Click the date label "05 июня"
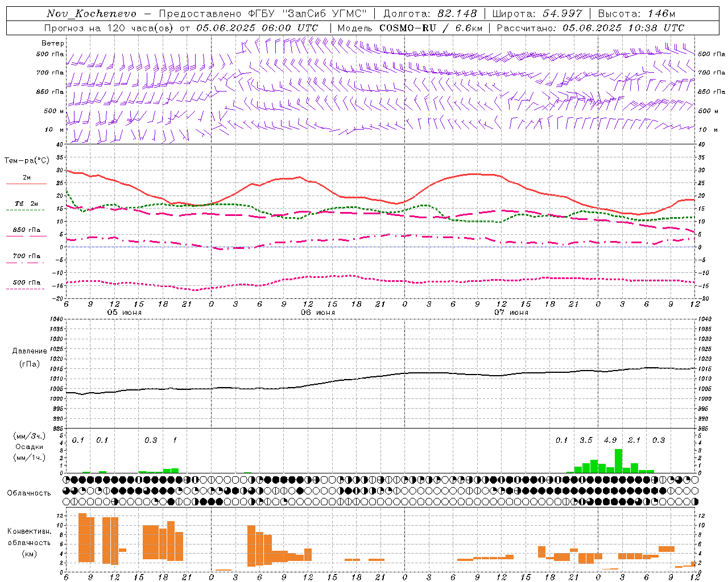The width and height of the screenshot is (728, 582). (125, 313)
